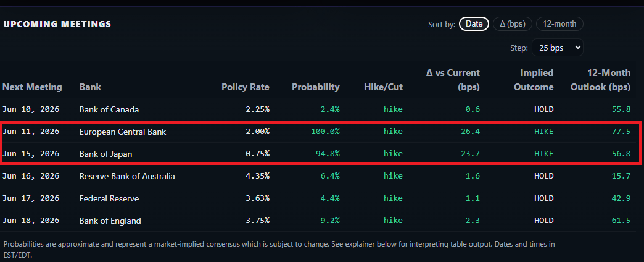The image size is (644, 262).
Task: Sort meetings by Δ (bps) pill
Action: click(513, 24)
